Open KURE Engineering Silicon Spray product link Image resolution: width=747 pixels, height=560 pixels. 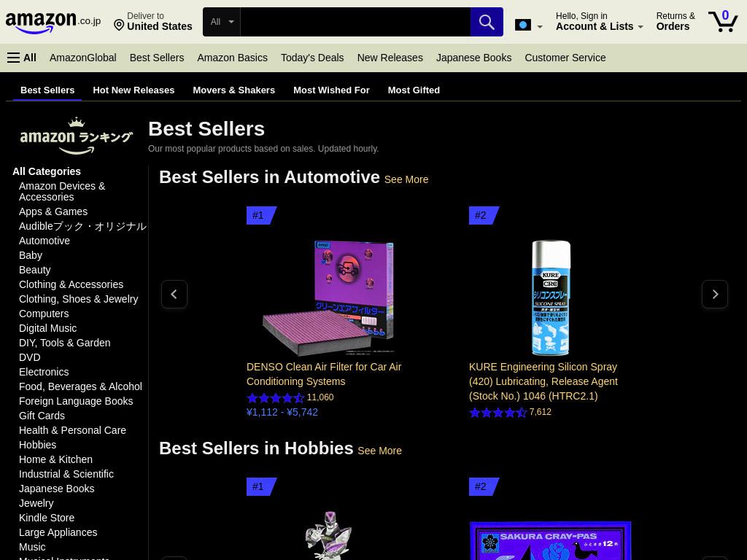pos(543,381)
